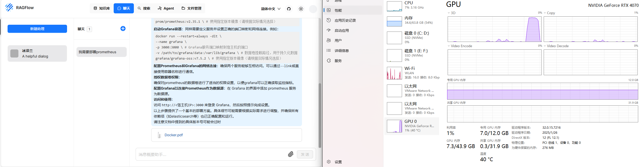The height and width of the screenshot is (167, 644).
Task: Open the 服务 sidebar item
Action: [338, 61]
